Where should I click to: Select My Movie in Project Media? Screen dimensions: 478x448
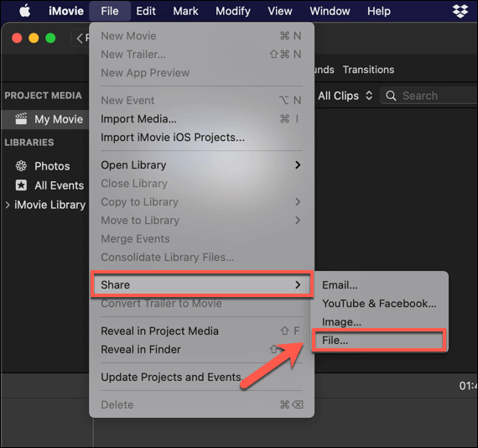(45, 119)
